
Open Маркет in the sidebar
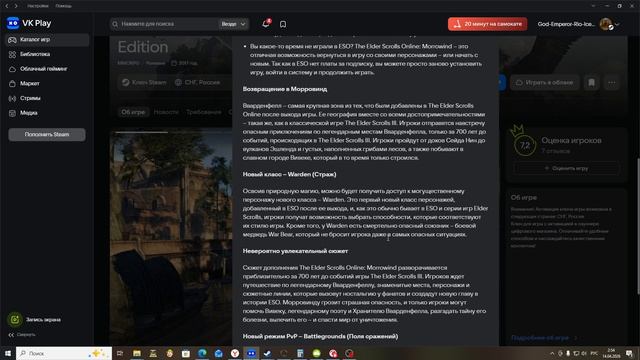click(47, 84)
